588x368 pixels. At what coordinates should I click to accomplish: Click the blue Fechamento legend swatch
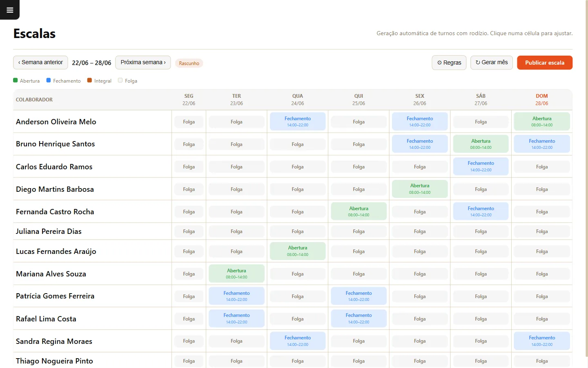49,81
